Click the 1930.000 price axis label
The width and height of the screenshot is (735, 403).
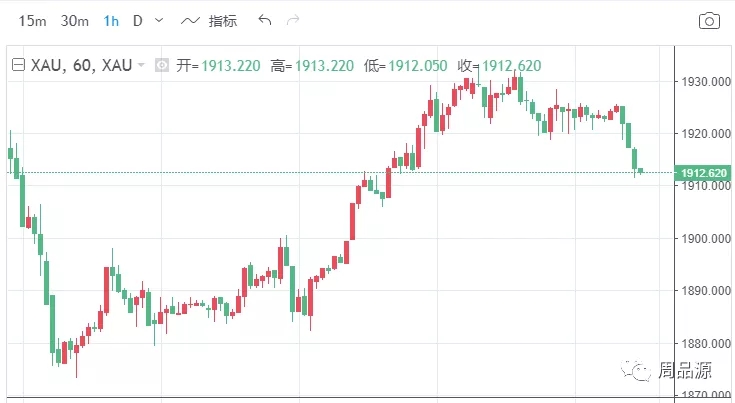pyautogui.click(x=704, y=81)
